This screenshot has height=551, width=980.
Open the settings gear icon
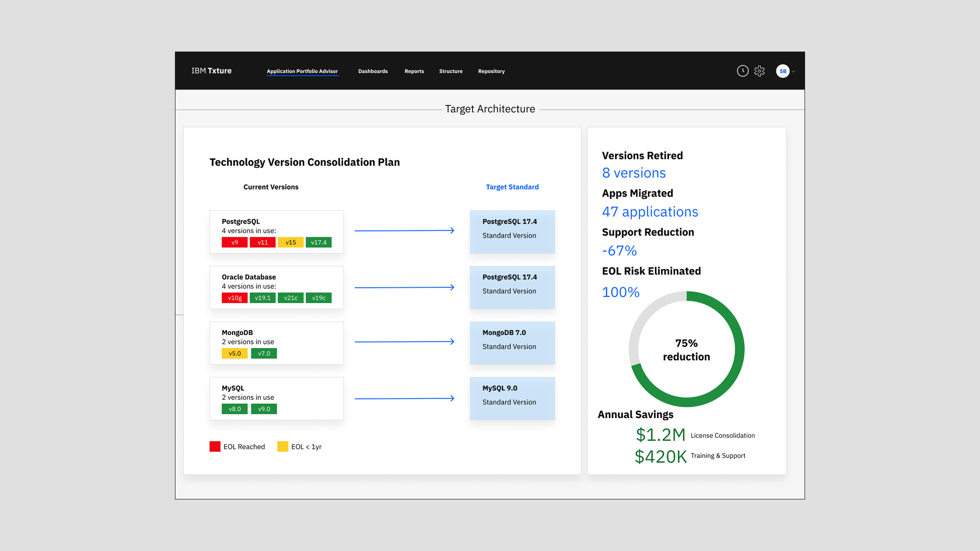coord(759,71)
